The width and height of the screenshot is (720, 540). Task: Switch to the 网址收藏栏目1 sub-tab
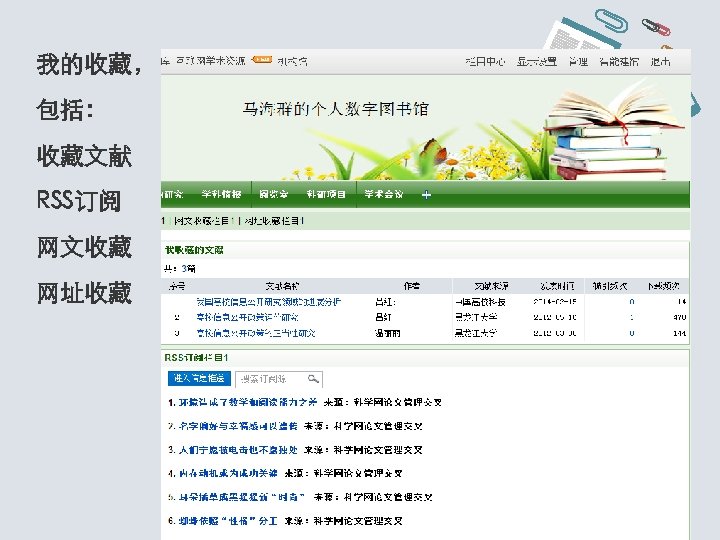tap(274, 221)
